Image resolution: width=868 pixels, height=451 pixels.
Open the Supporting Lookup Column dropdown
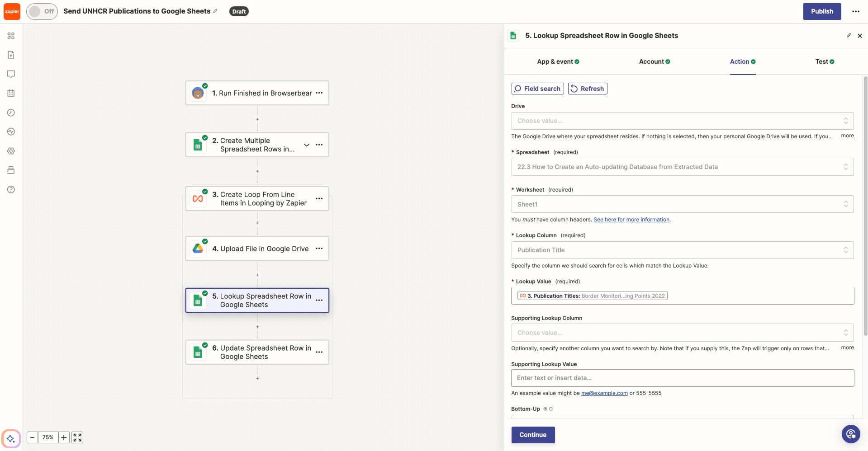(x=683, y=333)
